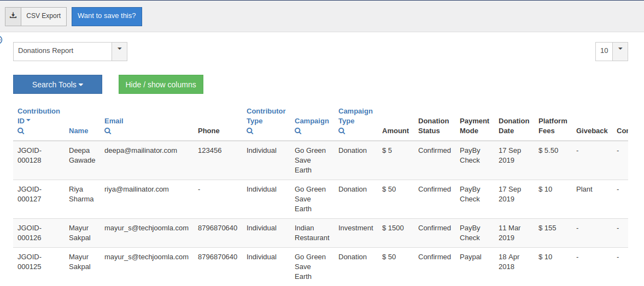Open Email column search magnifier

(x=108, y=131)
